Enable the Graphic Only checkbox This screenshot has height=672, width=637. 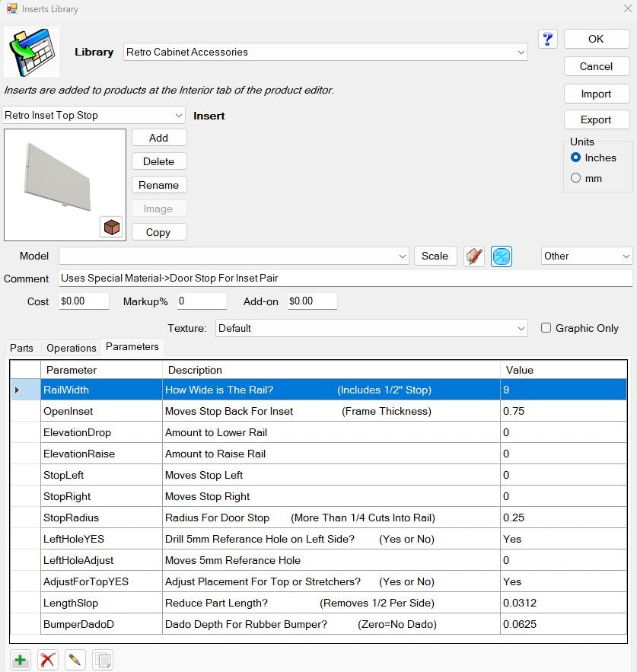[x=546, y=328]
